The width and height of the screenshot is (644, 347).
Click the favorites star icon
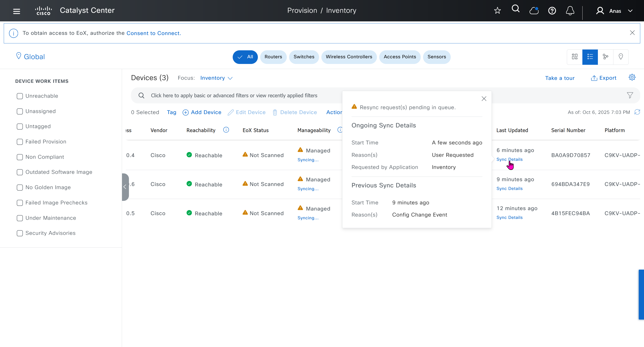coord(497,10)
